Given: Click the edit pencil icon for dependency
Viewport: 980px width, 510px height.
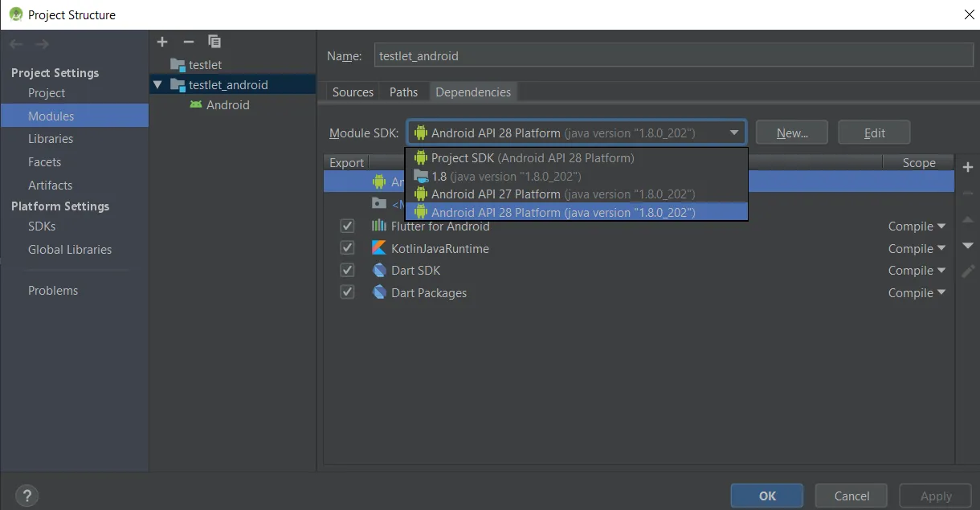Looking at the screenshot, I should click(x=968, y=271).
